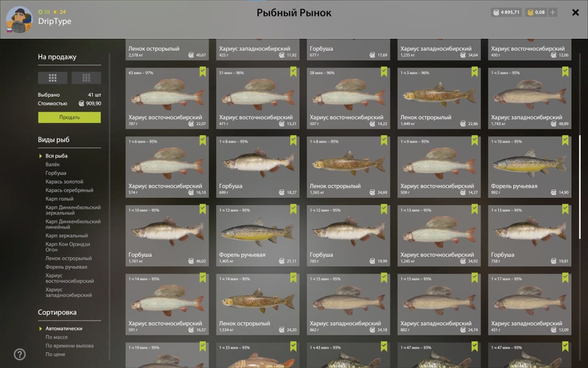Close the fish market window
588x368 pixels.
(x=575, y=12)
